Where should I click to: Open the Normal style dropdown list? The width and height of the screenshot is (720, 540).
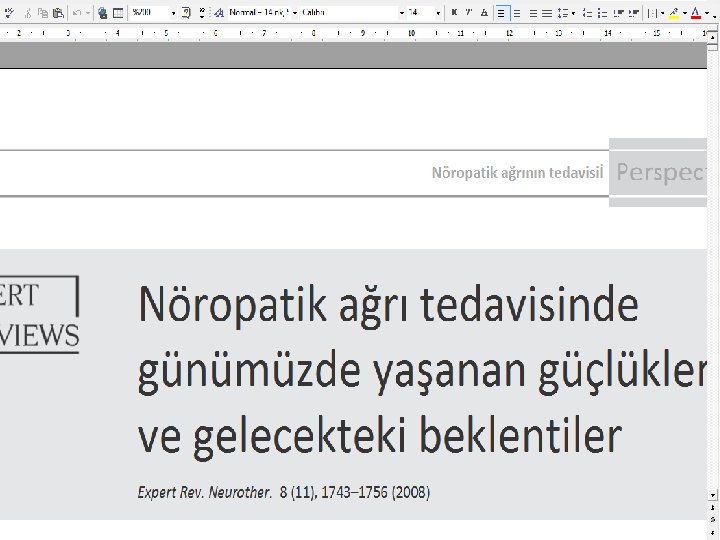[x=294, y=13]
